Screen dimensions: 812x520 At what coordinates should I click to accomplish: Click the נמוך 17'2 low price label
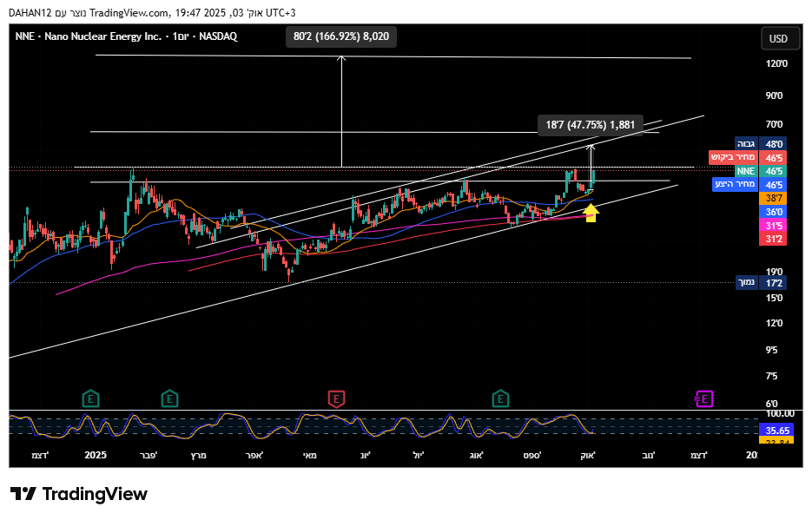point(762,282)
